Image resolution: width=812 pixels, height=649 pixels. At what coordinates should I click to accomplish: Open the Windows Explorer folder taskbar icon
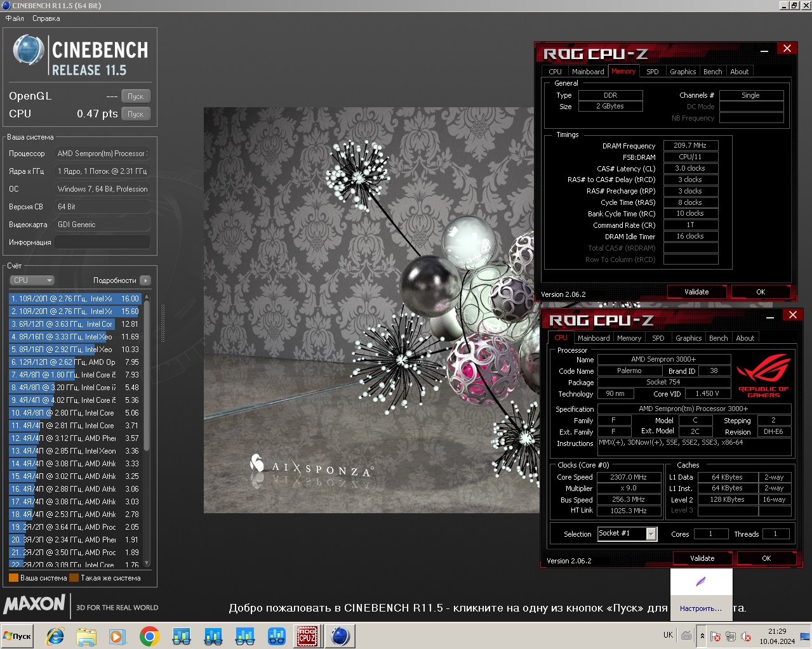[86, 636]
